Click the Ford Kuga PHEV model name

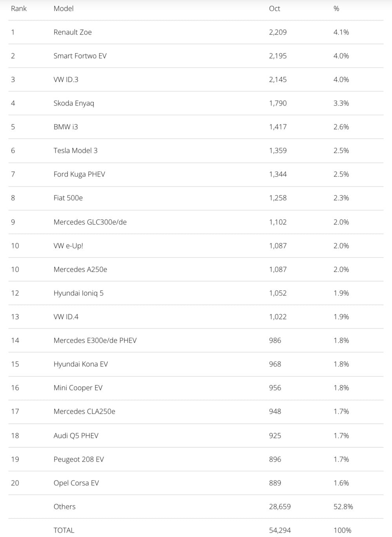[x=79, y=174]
